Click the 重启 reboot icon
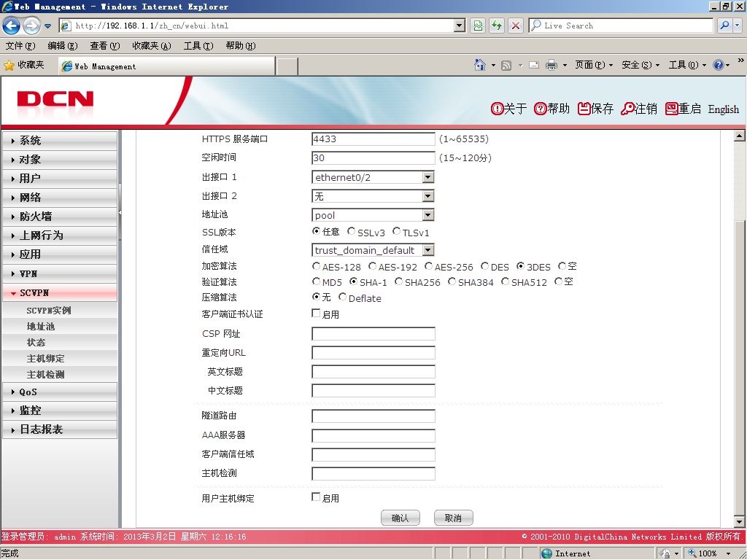The image size is (747, 560). coord(672,109)
